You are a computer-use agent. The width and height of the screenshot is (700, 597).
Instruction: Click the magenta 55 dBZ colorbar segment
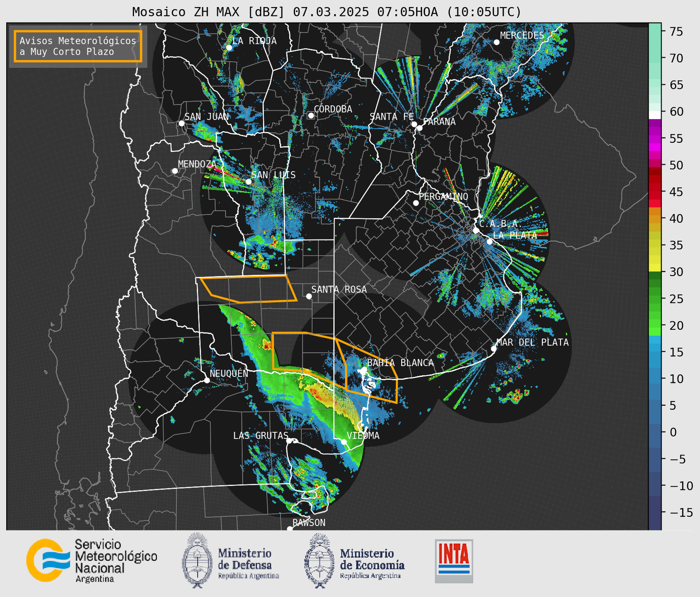click(x=655, y=138)
